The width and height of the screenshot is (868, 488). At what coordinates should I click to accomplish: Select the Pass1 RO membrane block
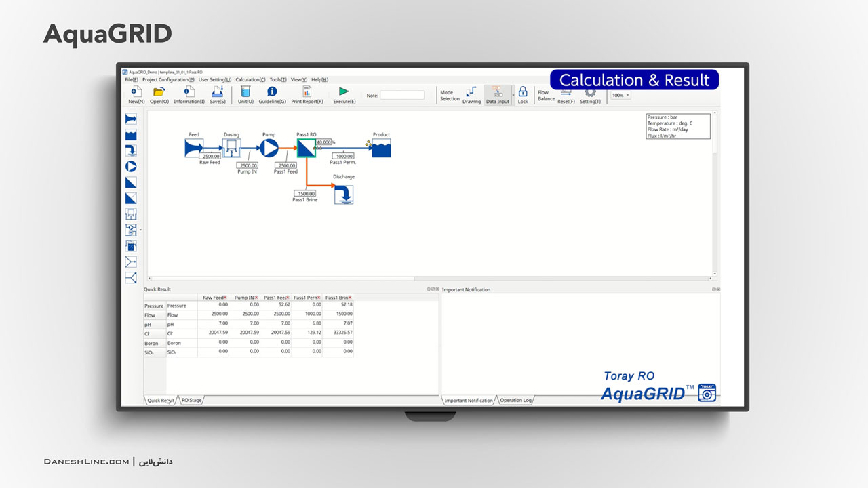306,148
